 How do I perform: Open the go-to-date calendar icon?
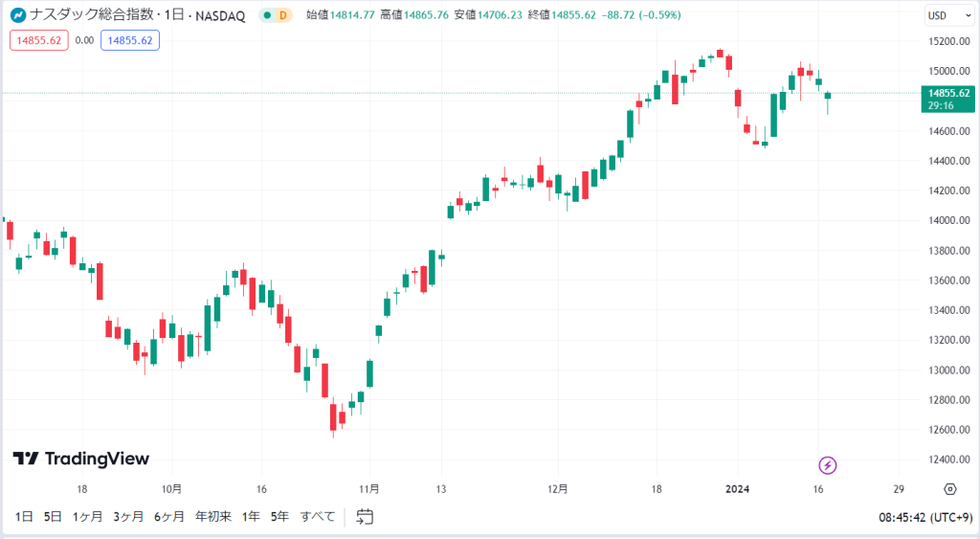[365, 516]
